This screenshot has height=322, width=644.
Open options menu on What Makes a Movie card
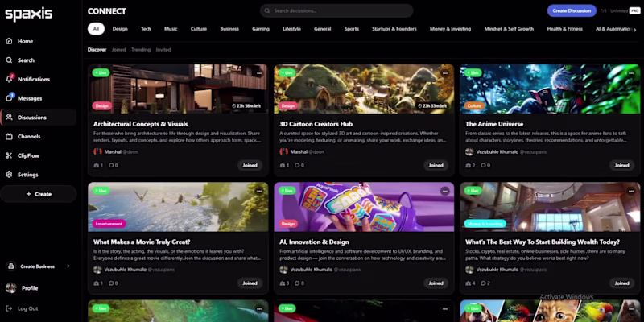[x=258, y=191]
